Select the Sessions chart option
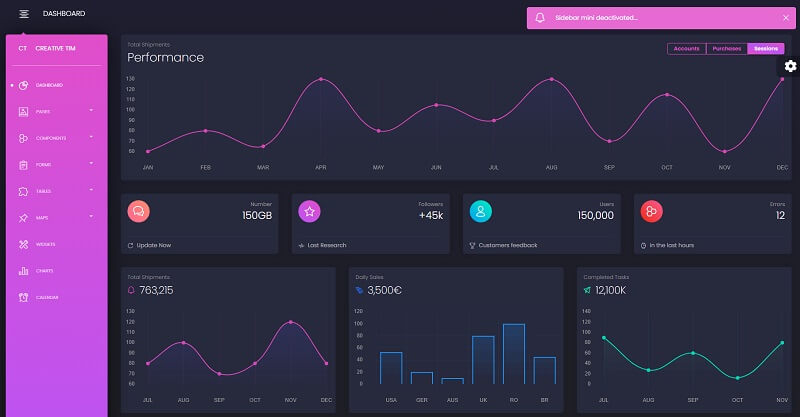The width and height of the screenshot is (800, 417). click(x=766, y=48)
